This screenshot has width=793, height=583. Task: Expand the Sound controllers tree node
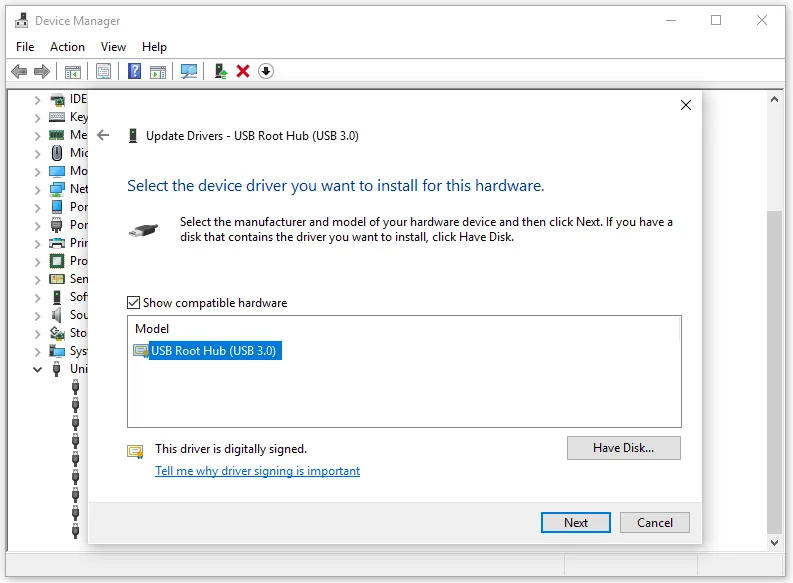click(37, 316)
